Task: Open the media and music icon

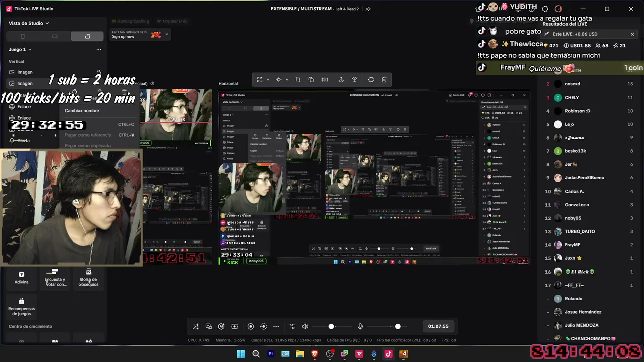Action: pos(209,327)
